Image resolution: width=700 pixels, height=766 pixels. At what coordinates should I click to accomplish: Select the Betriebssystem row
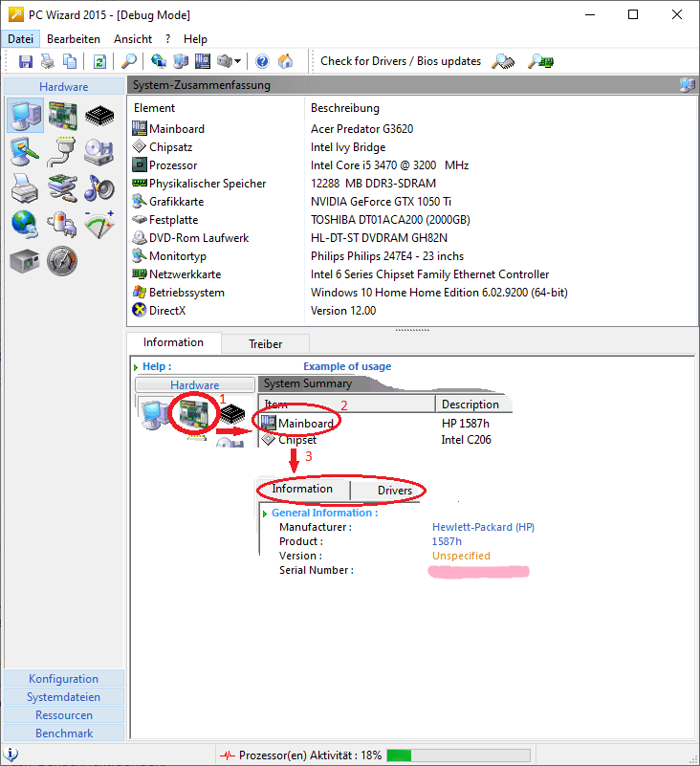point(412,292)
